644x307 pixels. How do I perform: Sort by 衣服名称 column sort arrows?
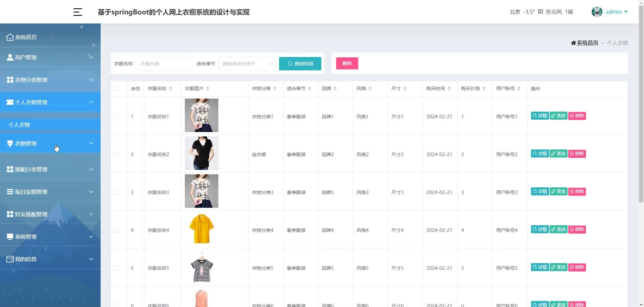tap(170, 88)
